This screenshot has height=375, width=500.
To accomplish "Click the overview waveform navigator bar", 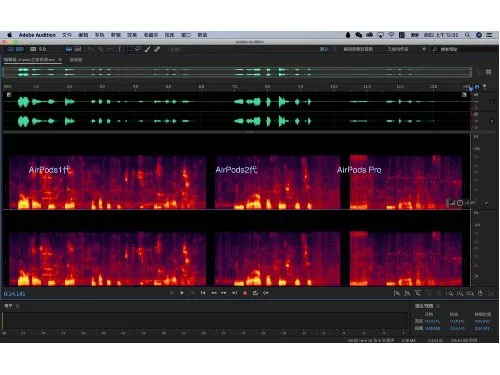I will pos(237,72).
